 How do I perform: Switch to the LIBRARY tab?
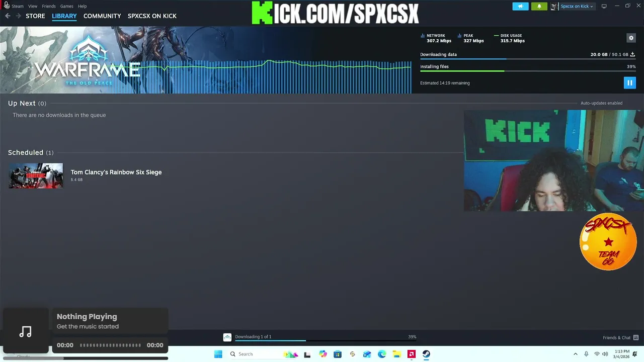(64, 16)
